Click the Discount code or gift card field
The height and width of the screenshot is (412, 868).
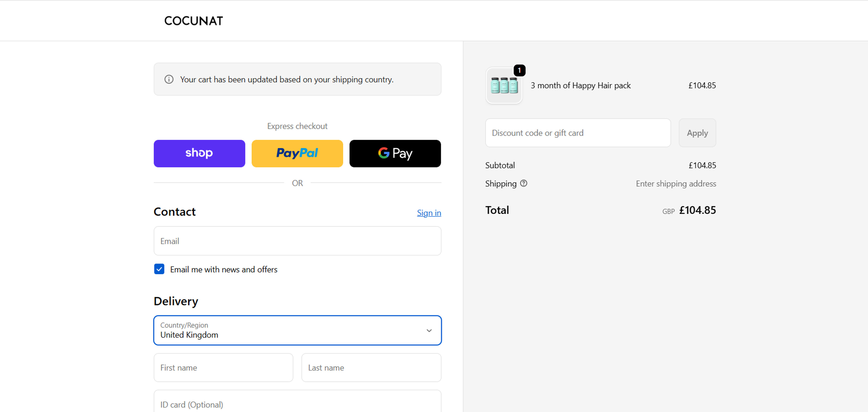coord(578,133)
